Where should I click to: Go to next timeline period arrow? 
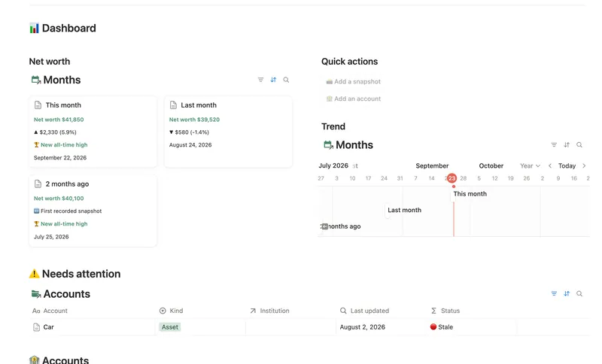(x=584, y=165)
